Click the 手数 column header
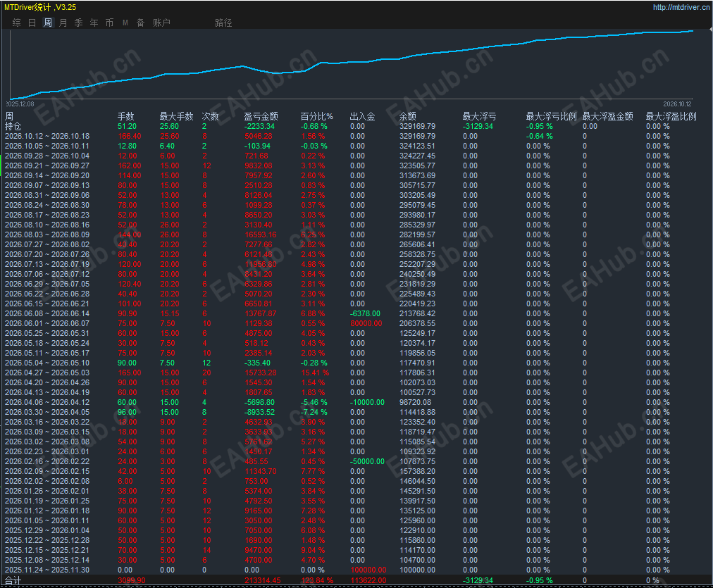This screenshot has height=588, width=713. coord(126,116)
